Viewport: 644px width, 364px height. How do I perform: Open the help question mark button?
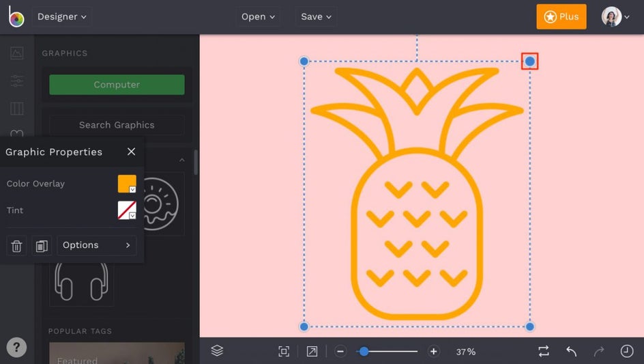click(16, 348)
